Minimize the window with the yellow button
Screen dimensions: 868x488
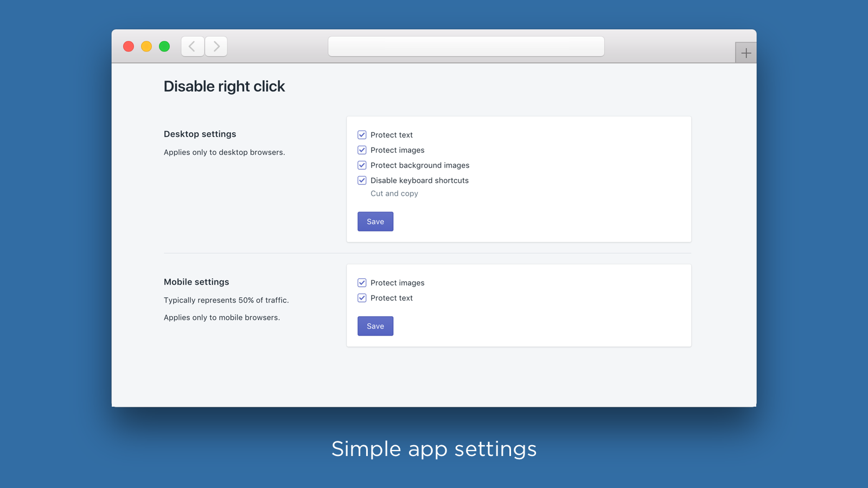click(x=146, y=47)
